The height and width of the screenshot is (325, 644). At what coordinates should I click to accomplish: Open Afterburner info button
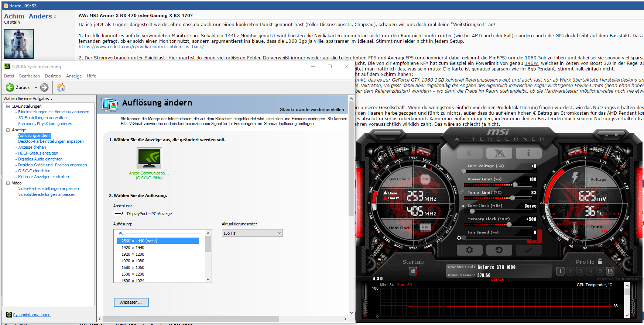click(x=528, y=153)
